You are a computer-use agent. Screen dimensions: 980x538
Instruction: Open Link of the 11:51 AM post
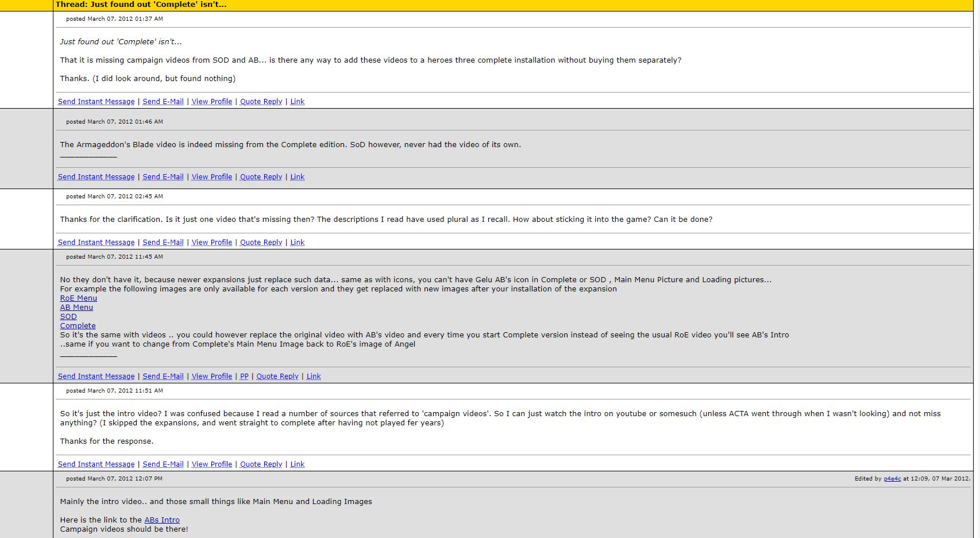(297, 464)
